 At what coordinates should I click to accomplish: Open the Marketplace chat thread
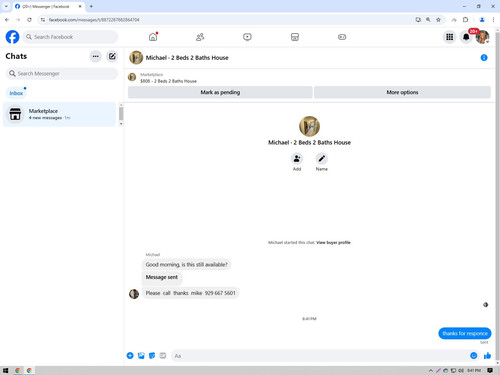click(59, 114)
